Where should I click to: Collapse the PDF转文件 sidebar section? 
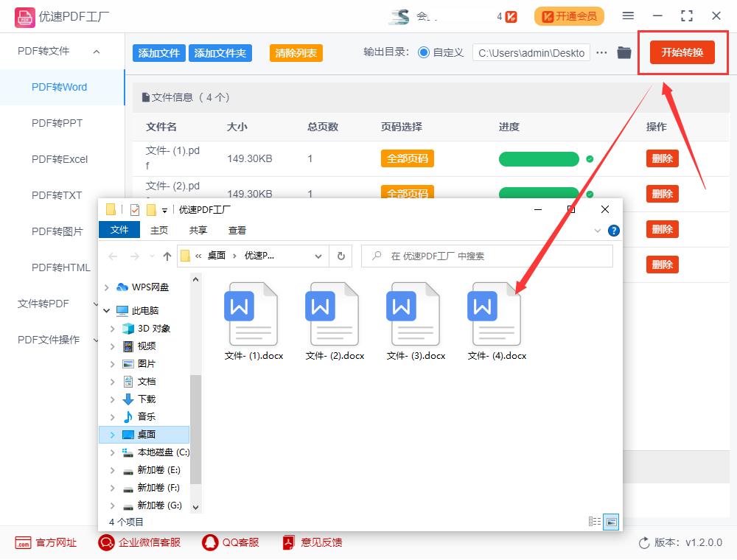pos(94,52)
